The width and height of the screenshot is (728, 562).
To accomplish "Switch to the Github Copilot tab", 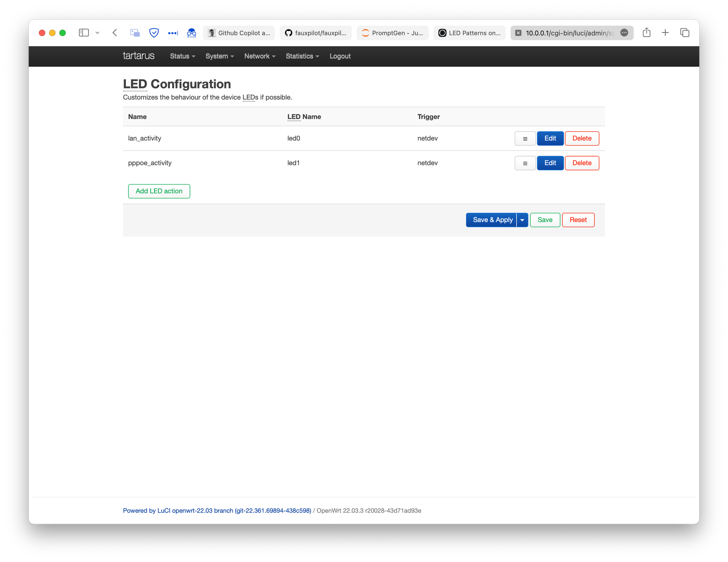I will pos(239,33).
